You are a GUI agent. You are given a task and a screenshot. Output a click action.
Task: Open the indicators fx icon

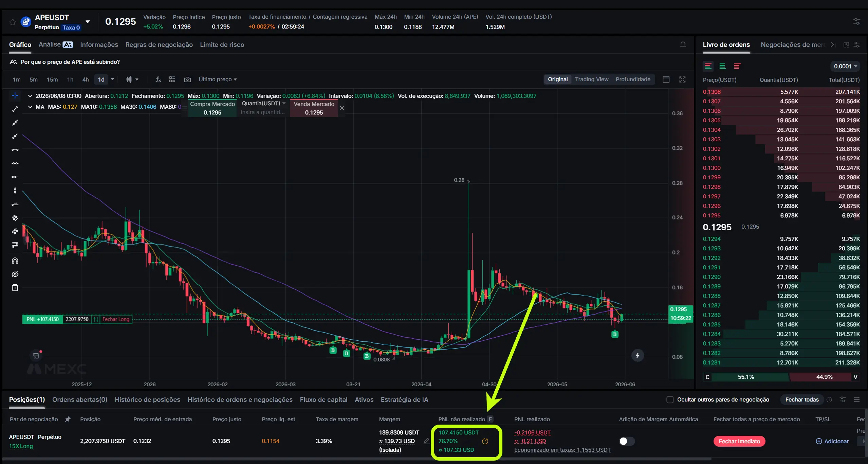click(158, 79)
